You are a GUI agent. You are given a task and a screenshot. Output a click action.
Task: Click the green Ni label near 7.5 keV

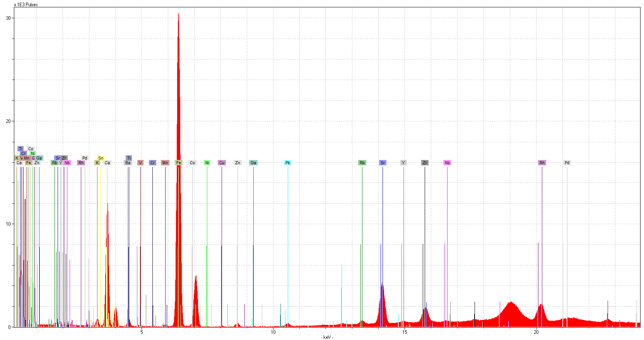coord(207,163)
